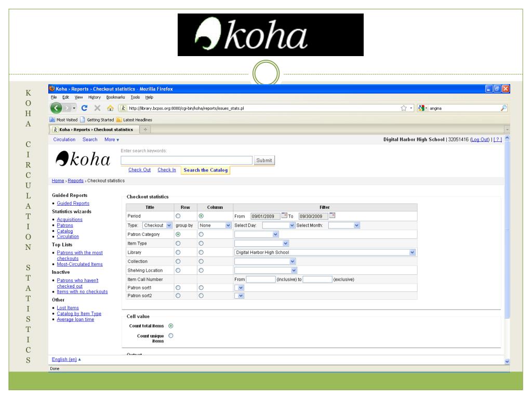
Task: Open the Item Type filter dropdown
Action: tap(262, 243)
